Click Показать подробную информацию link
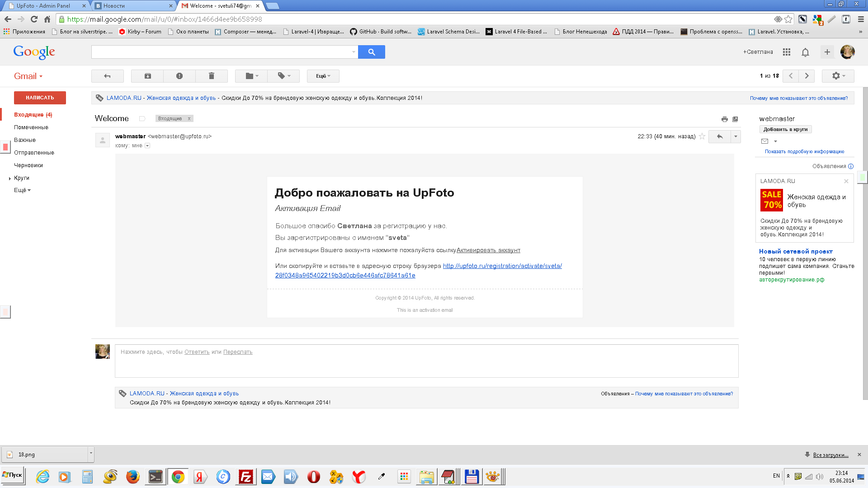Screen dimensions: 868x488 804,152
